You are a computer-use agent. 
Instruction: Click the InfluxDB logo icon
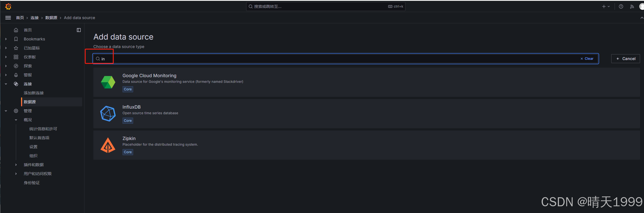(x=108, y=114)
